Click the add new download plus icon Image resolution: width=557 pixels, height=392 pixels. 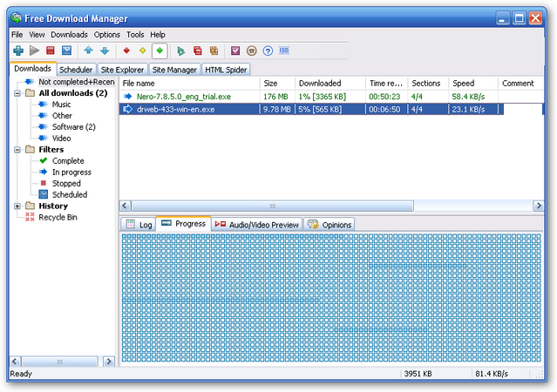[x=18, y=51]
